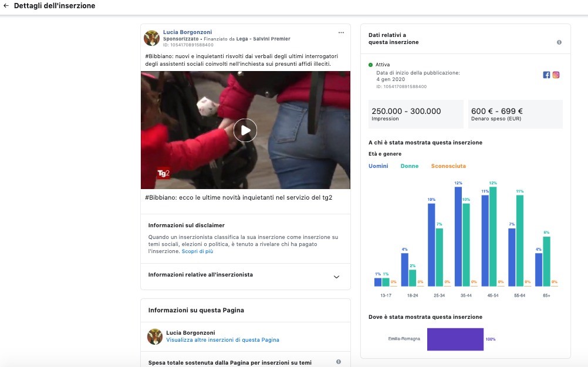Click info icon beside Dati relativi a questa inserzione
Image resolution: width=588 pixels, height=367 pixels.
click(x=559, y=42)
